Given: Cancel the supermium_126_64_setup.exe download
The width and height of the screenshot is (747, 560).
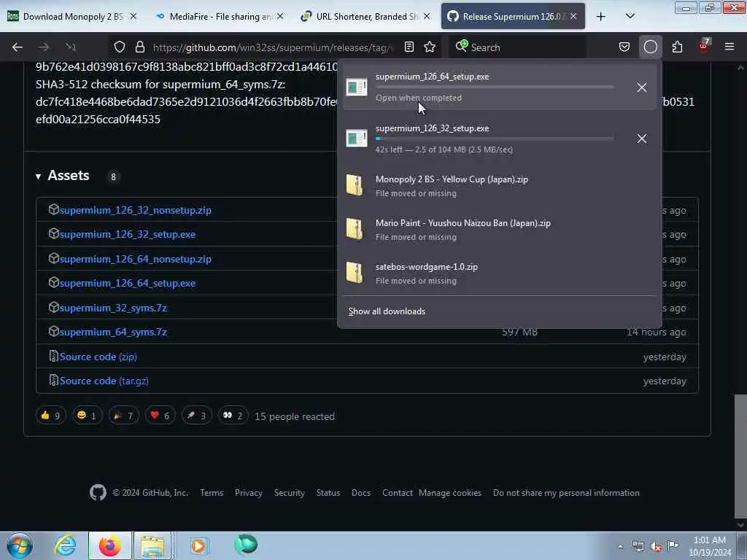Looking at the screenshot, I should [642, 87].
